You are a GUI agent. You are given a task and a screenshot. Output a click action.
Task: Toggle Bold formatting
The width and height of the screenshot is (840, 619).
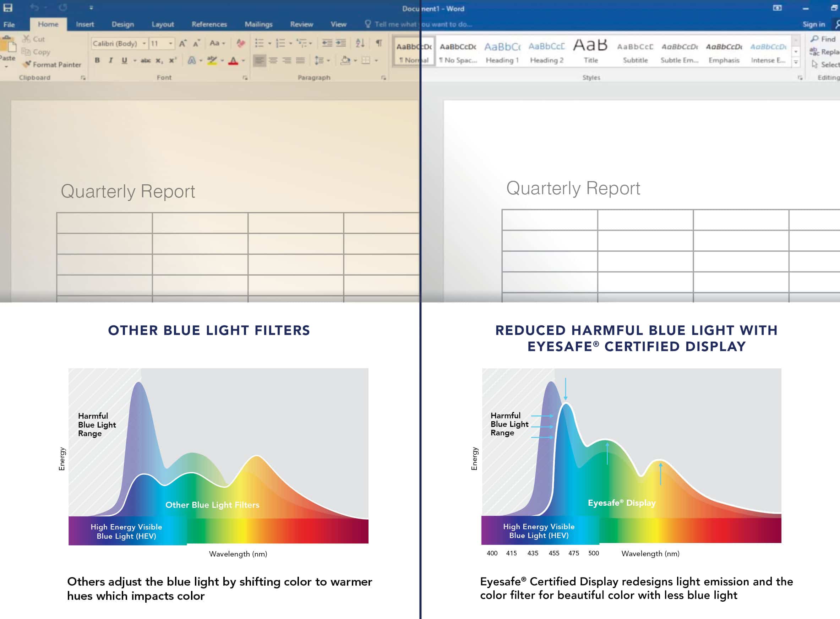point(96,60)
